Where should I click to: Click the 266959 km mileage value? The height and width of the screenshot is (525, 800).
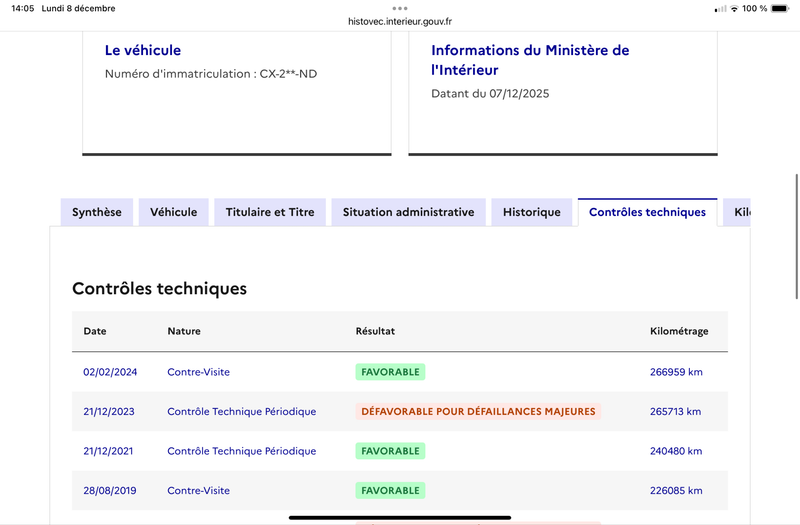(x=676, y=372)
